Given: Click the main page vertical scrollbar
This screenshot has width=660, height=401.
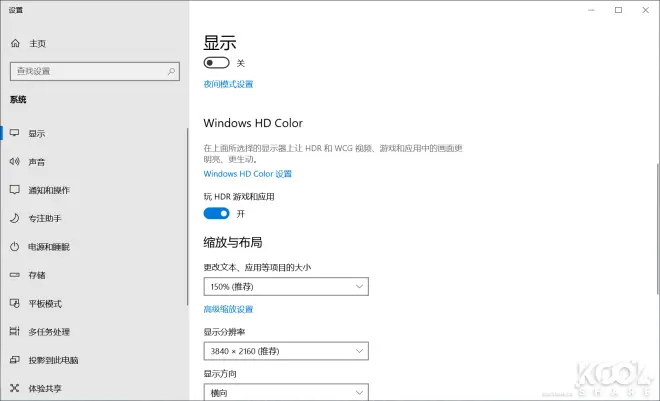Looking at the screenshot, I should click(657, 228).
